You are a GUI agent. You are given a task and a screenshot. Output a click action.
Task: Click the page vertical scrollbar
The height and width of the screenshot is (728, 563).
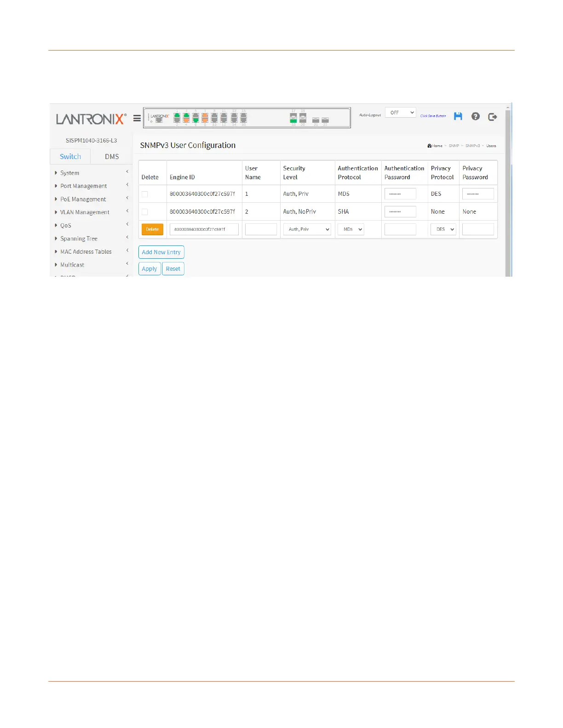(x=508, y=193)
